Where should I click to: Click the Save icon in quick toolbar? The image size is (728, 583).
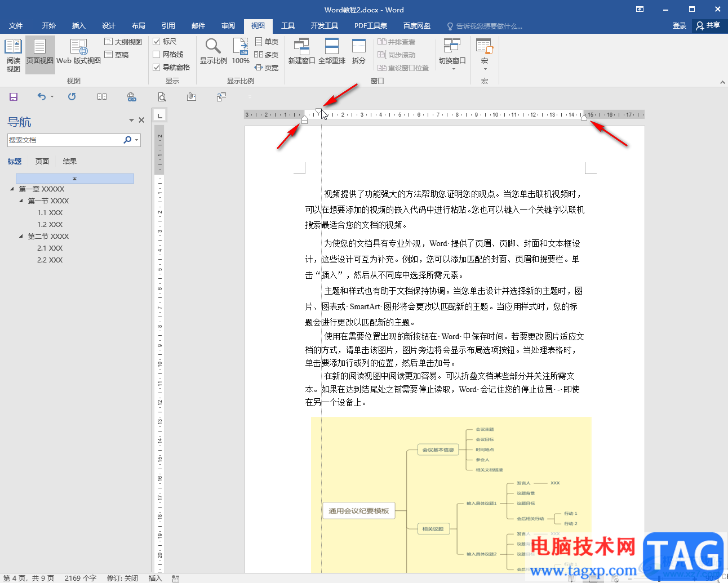pos(14,97)
